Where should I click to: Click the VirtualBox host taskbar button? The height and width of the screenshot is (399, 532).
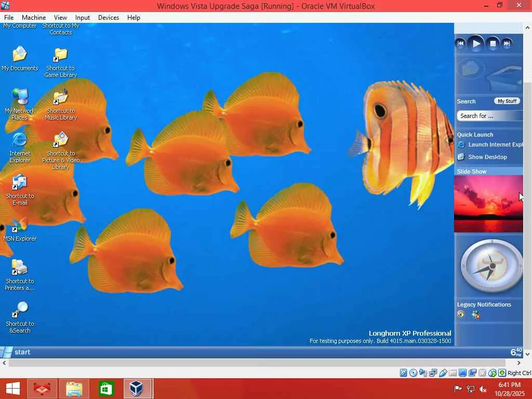coord(137,389)
